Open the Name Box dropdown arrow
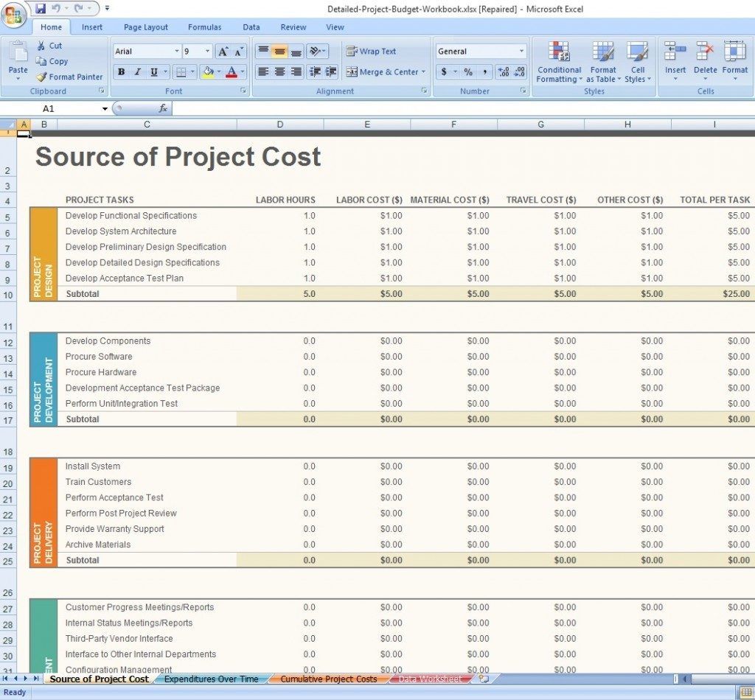The width and height of the screenshot is (755, 700). pyautogui.click(x=105, y=109)
